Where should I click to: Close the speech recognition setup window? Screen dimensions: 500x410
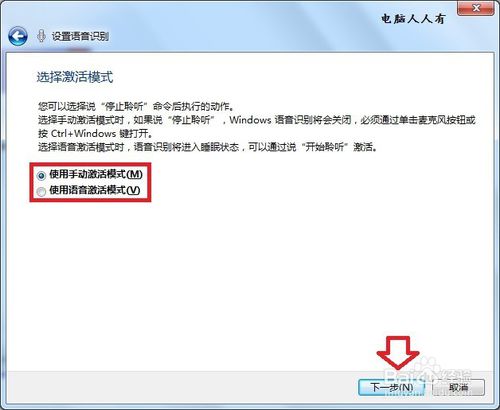[x=476, y=8]
